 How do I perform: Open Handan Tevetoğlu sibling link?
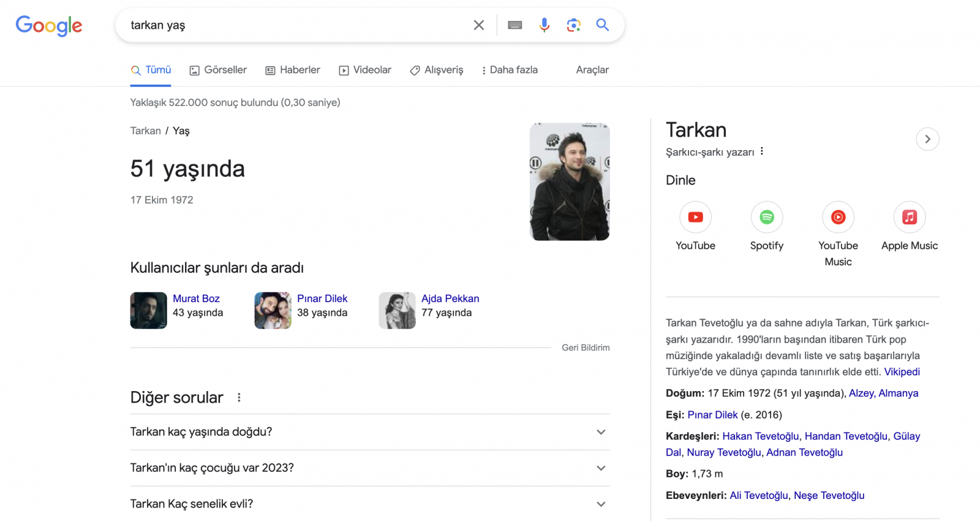[x=846, y=436]
